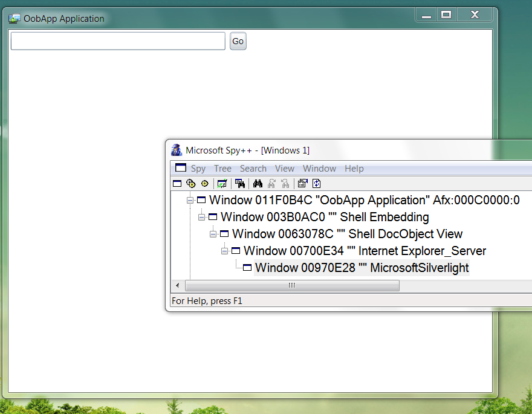The width and height of the screenshot is (532, 414).
Task: Open the Processes view toolbar icon
Action: [x=191, y=184]
